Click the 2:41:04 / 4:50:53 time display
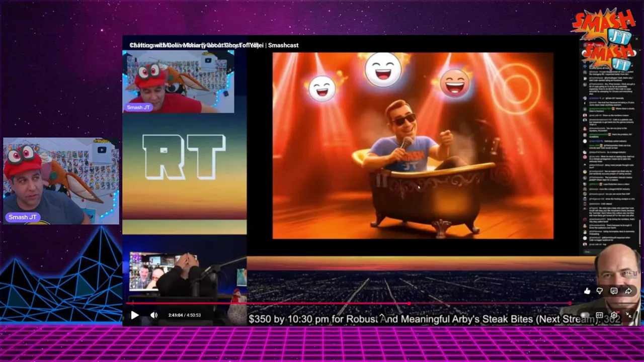 pyautogui.click(x=185, y=315)
